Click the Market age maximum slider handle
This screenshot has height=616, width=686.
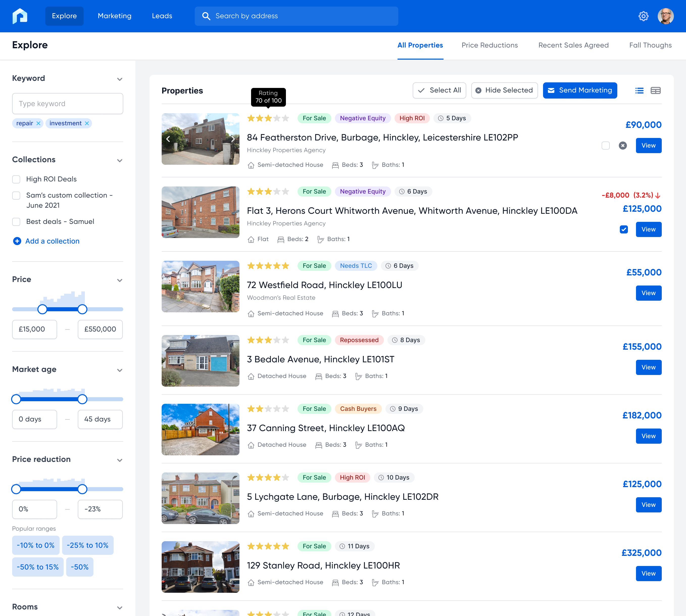(82, 399)
